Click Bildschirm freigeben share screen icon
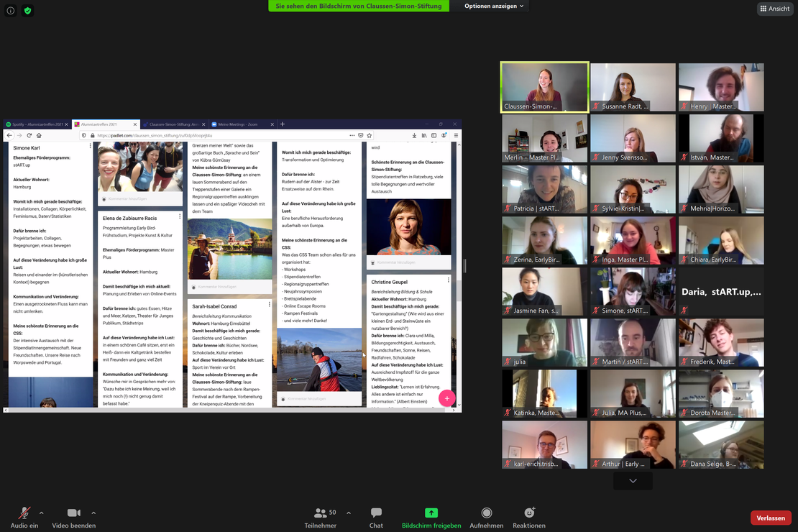Screen dimensions: 798x532 tap(431, 513)
